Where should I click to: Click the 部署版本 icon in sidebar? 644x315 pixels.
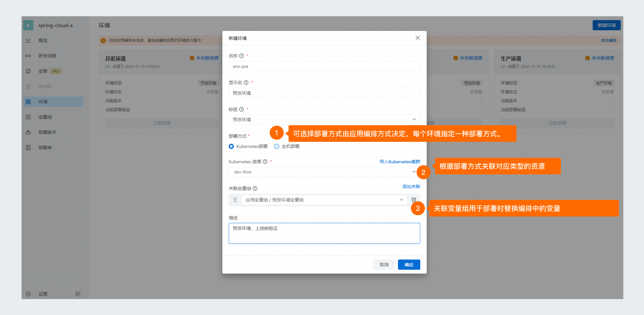point(28,132)
